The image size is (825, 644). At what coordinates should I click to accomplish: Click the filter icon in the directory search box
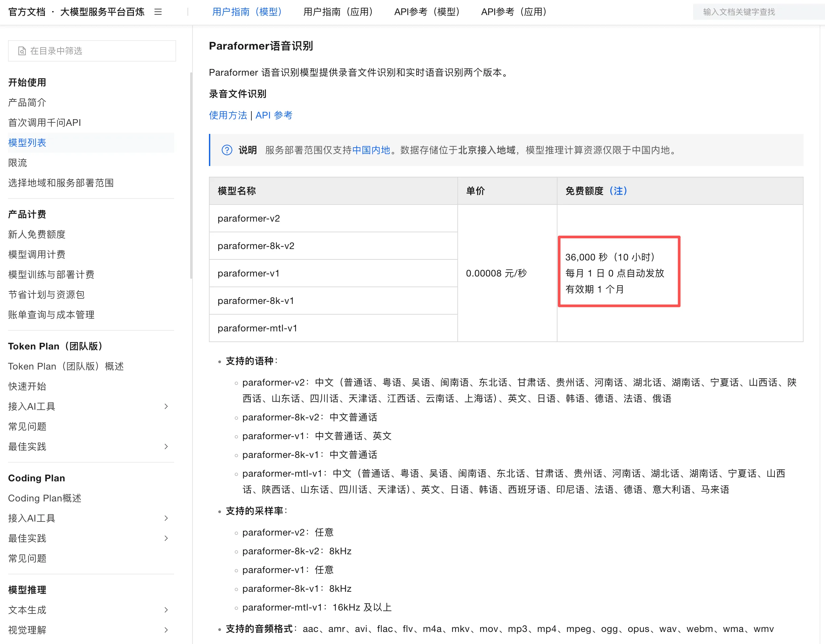click(x=22, y=51)
